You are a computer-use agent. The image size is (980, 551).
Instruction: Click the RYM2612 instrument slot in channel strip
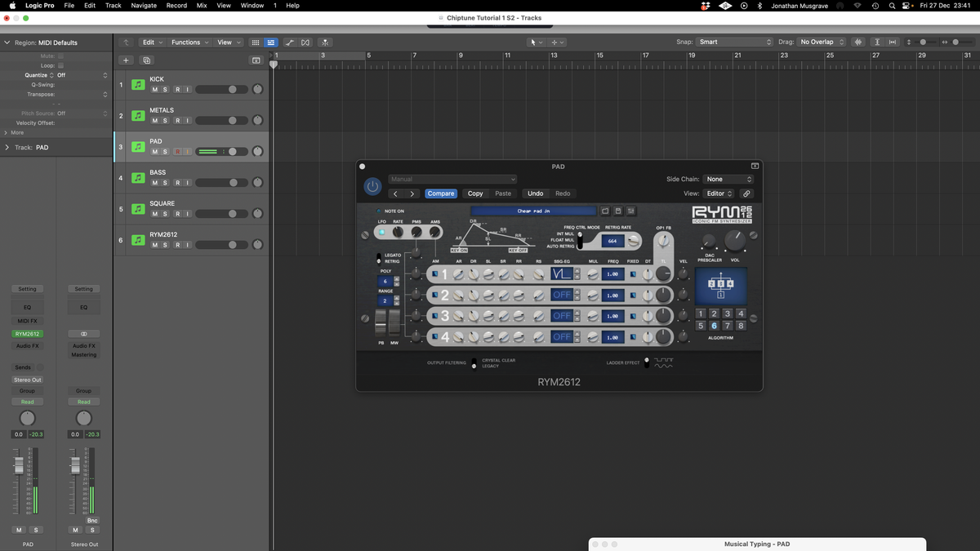27,334
